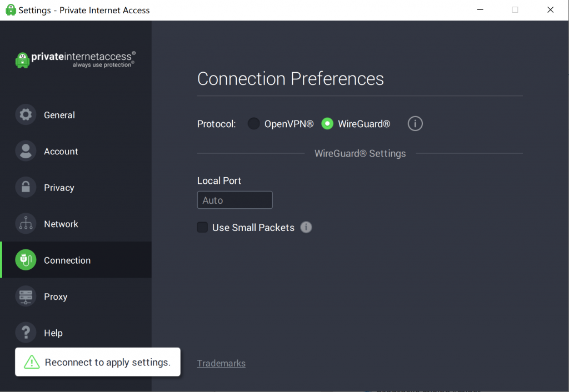The image size is (569, 392).
Task: Open the General settings gear icon
Action: tap(26, 115)
